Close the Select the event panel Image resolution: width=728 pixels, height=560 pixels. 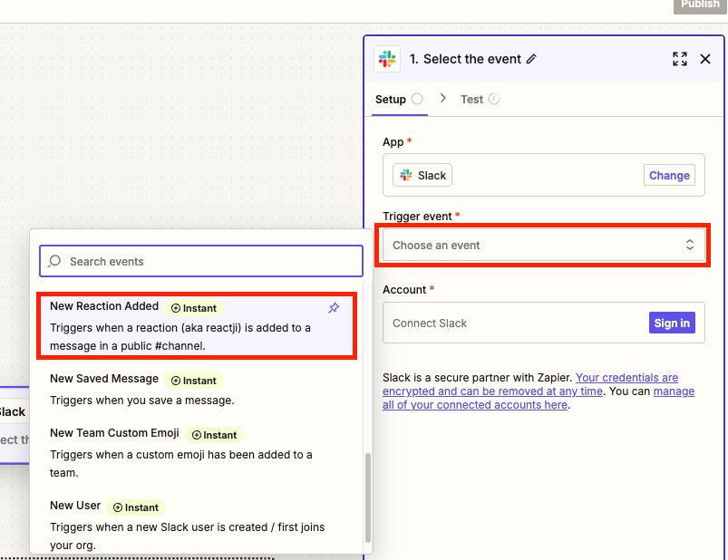pos(705,59)
